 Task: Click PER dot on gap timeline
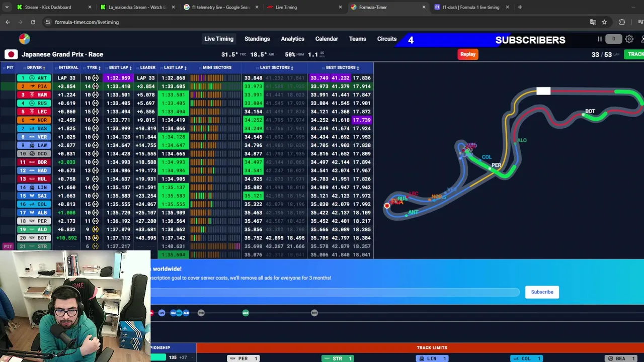click(201, 313)
